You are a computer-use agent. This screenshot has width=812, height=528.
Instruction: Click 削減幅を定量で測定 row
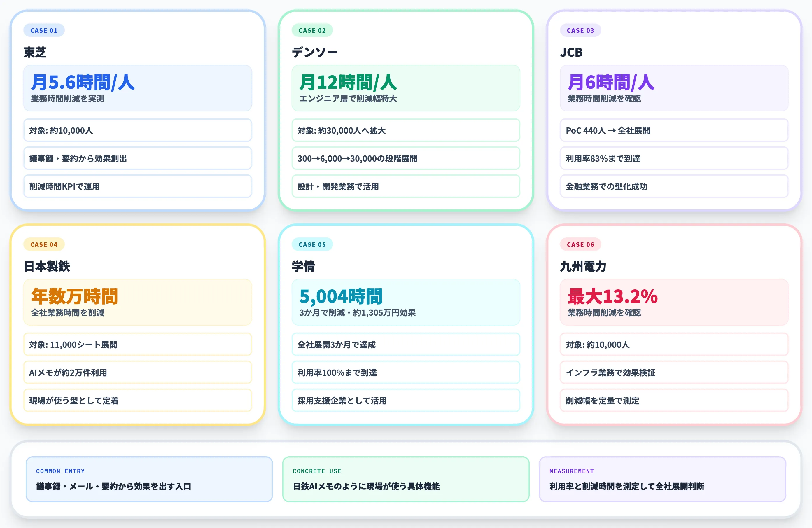point(674,400)
